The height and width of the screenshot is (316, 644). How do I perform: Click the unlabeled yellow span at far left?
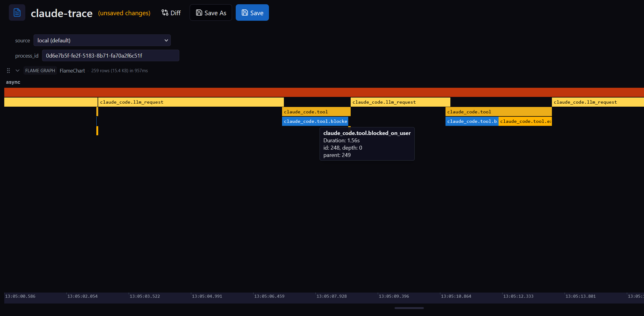pos(51,102)
